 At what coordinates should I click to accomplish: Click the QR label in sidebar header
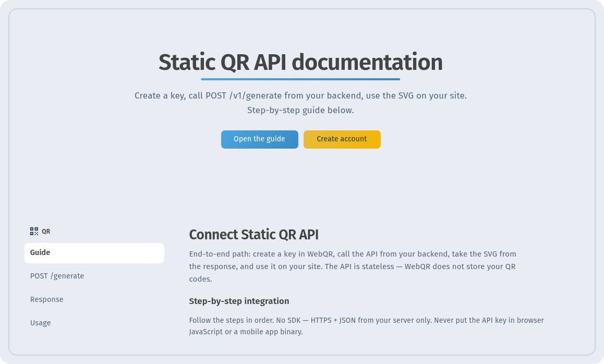pos(46,232)
